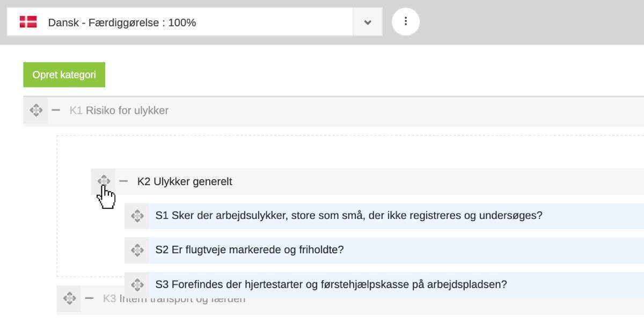Click the Danish flag icon

(28, 23)
